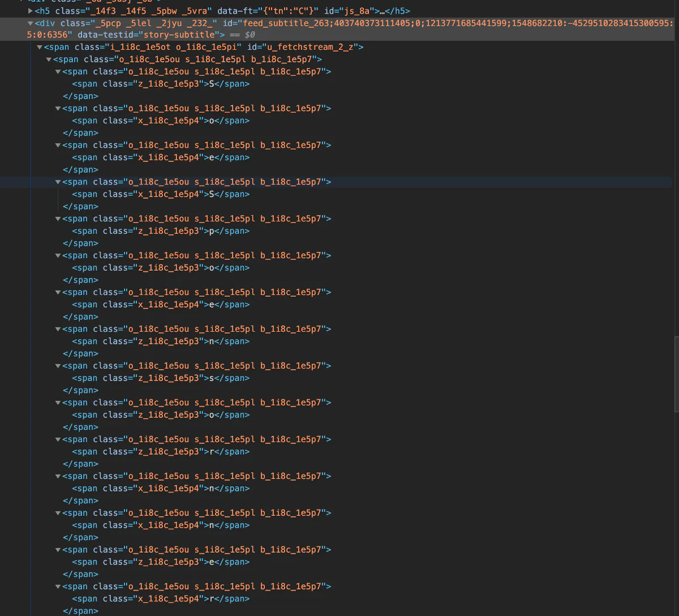This screenshot has height=616, width=679.
Task: Select the h5 tag with id js_8a
Action: [222, 11]
